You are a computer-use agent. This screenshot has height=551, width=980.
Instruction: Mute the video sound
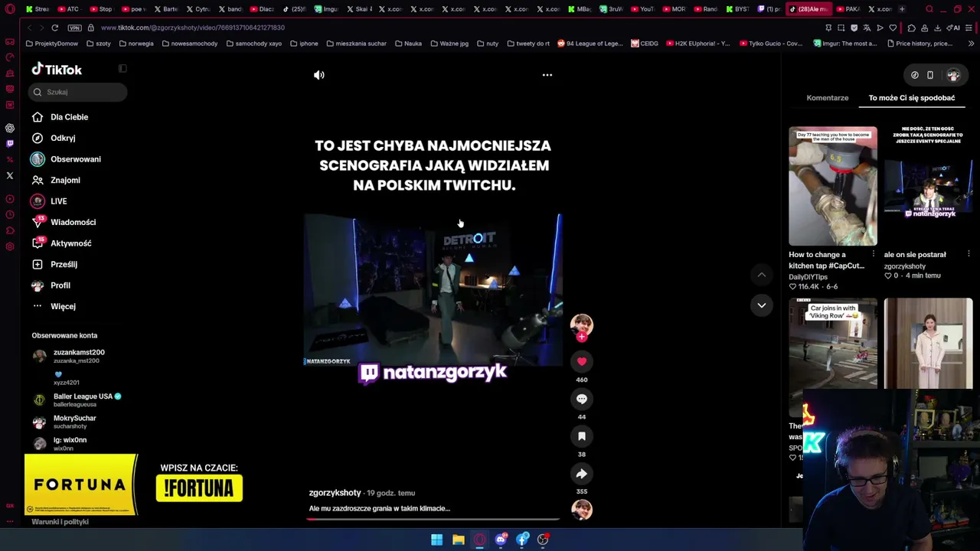(319, 75)
